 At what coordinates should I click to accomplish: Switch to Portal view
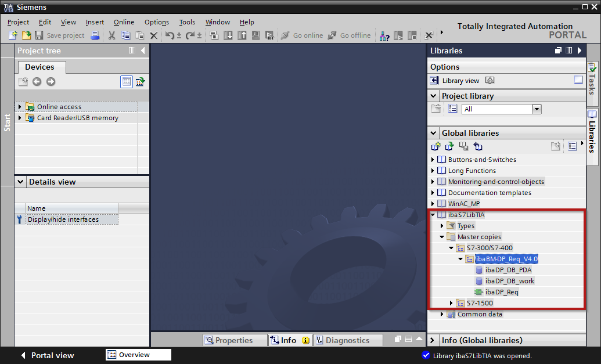47,355
